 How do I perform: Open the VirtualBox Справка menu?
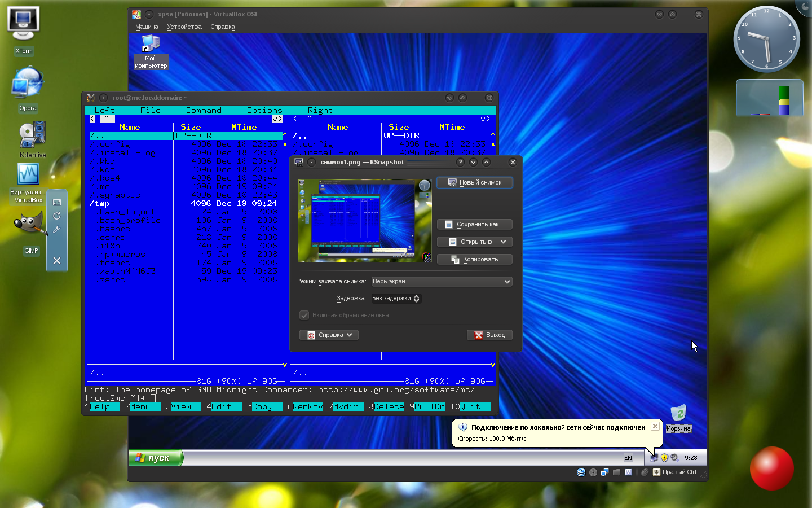(x=223, y=27)
